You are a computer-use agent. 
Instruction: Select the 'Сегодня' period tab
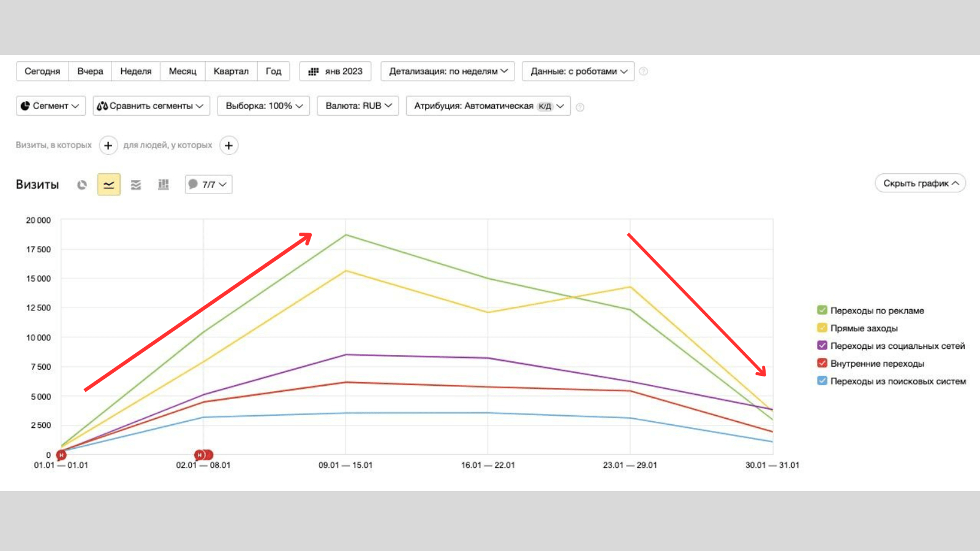pos(42,71)
